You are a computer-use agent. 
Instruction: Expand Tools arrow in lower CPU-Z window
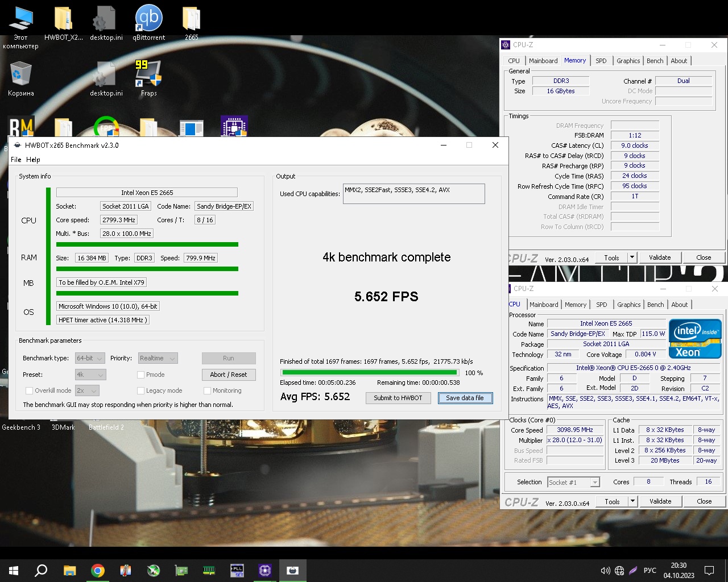632,501
